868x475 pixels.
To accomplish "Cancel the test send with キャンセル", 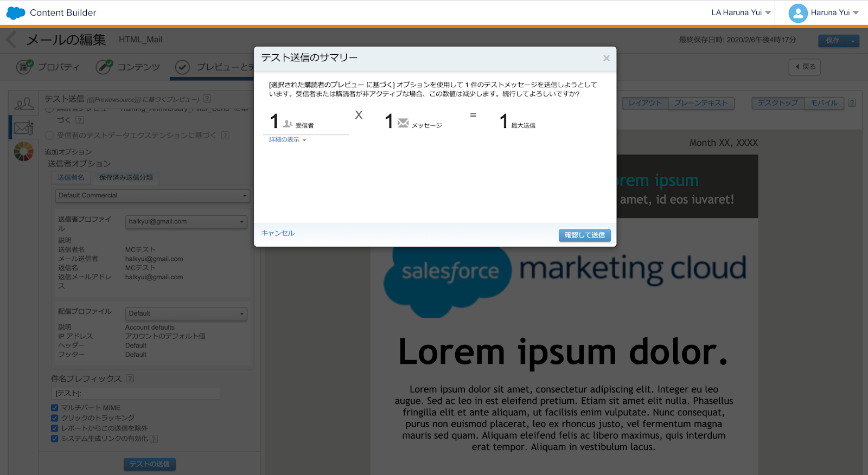I will 278,233.
